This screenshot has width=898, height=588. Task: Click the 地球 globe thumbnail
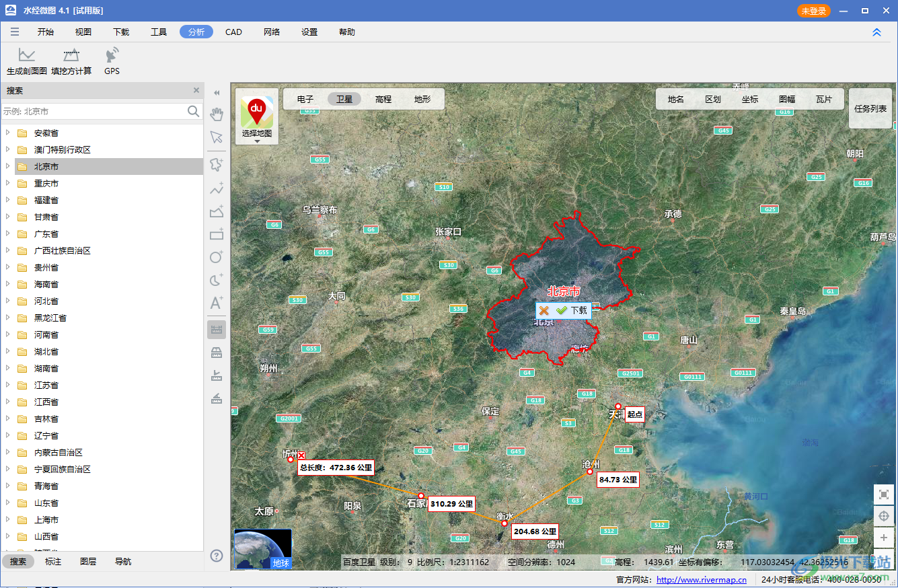(263, 549)
